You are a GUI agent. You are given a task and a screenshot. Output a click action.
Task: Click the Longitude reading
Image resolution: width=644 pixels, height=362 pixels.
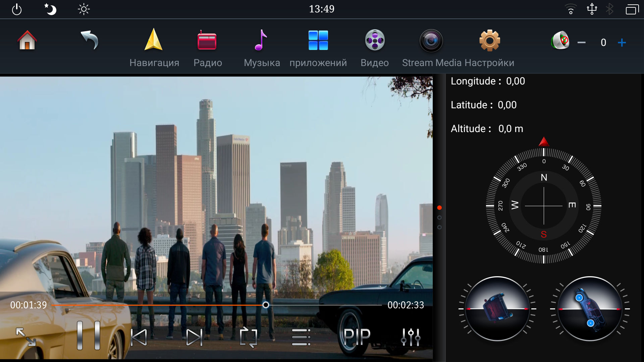click(488, 81)
